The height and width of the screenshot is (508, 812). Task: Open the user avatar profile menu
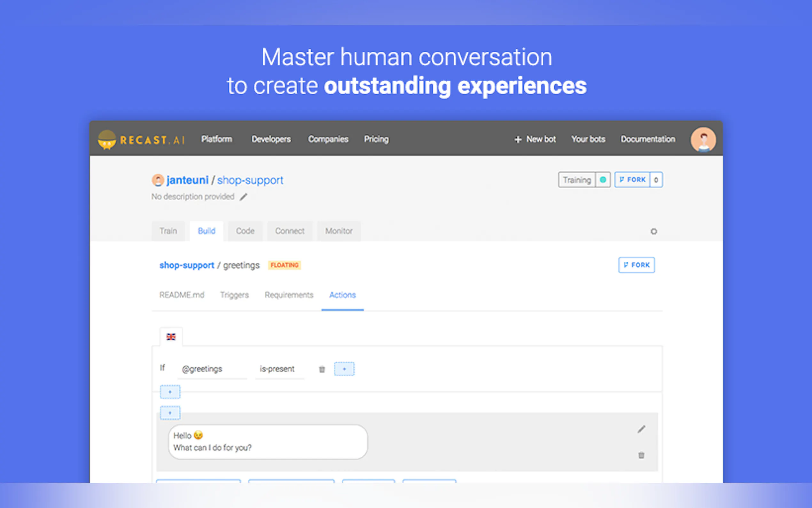(703, 139)
